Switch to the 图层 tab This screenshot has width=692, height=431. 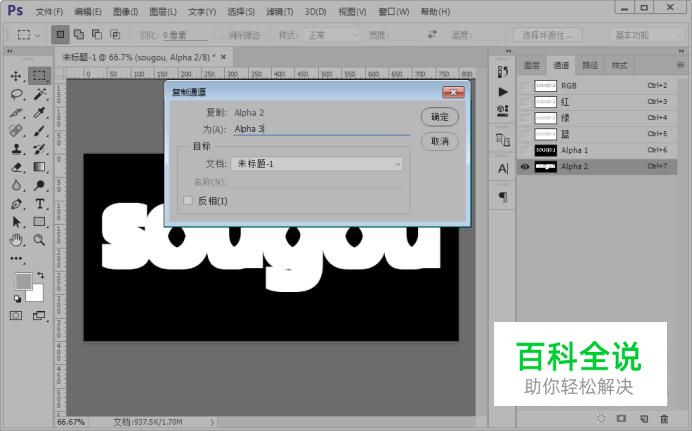tap(531, 66)
